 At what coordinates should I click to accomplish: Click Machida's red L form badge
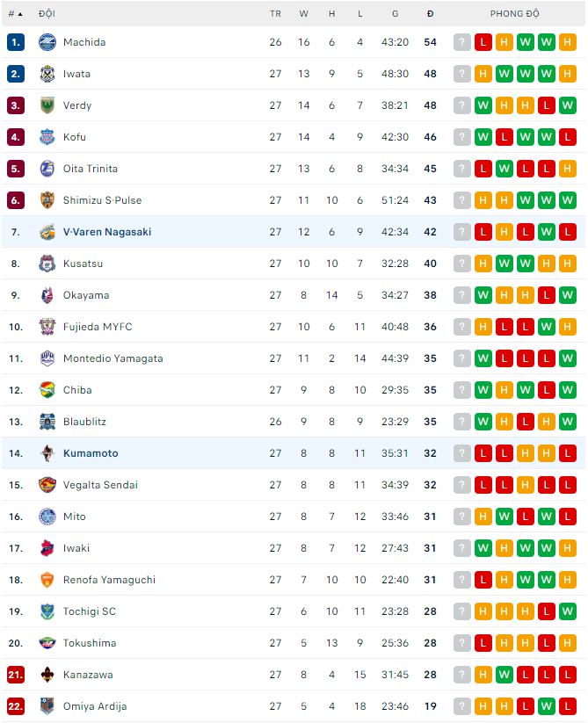coord(483,42)
